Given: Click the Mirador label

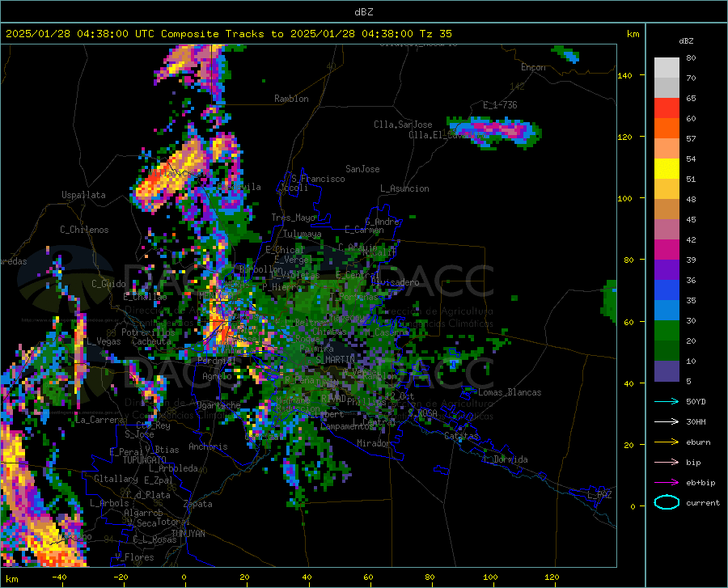Looking at the screenshot, I should [x=374, y=443].
